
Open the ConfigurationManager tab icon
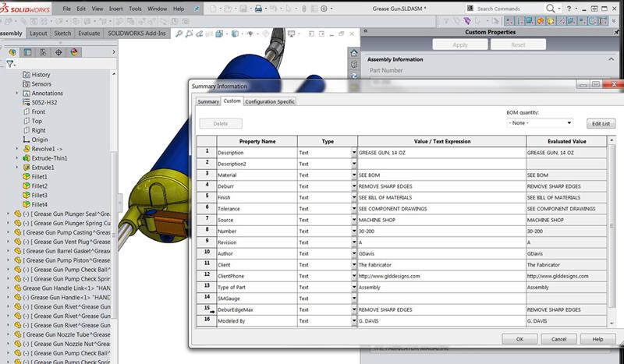(43, 52)
